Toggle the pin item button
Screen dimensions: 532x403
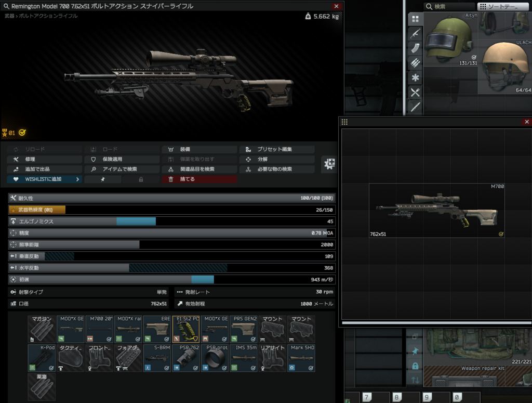tap(103, 179)
